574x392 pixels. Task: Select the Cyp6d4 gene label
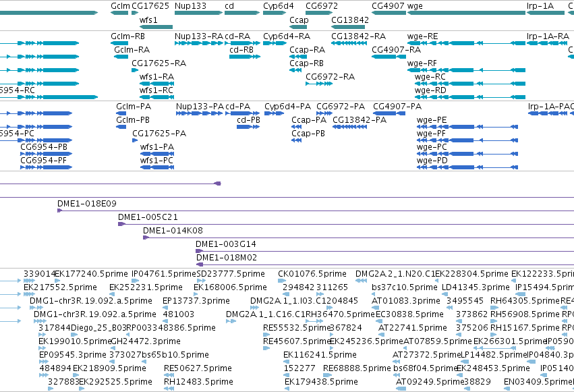278,6
